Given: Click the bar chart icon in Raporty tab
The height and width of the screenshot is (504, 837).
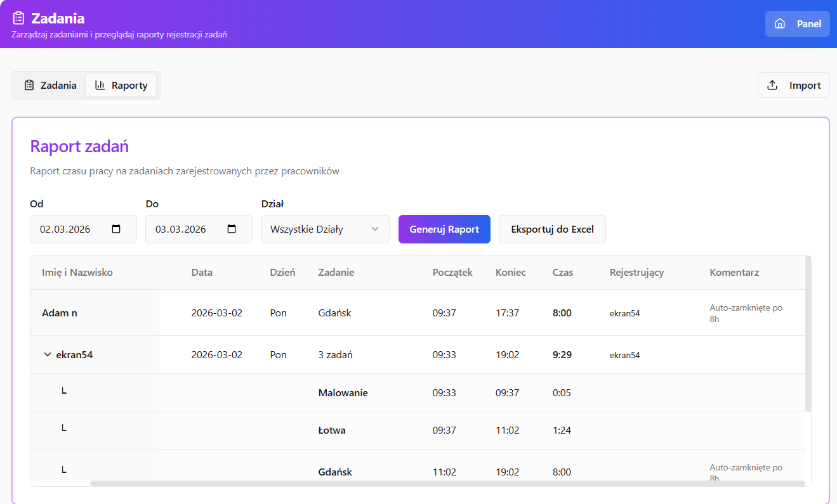Looking at the screenshot, I should 100,85.
